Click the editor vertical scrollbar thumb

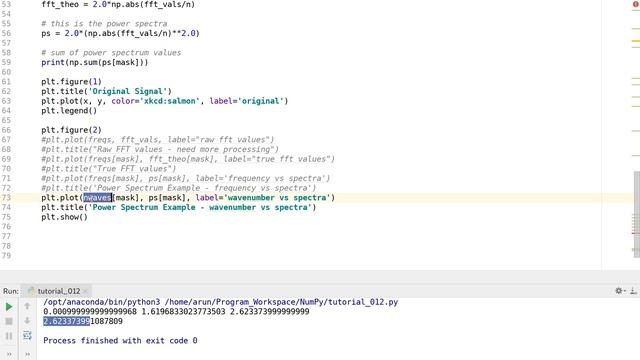[636, 214]
